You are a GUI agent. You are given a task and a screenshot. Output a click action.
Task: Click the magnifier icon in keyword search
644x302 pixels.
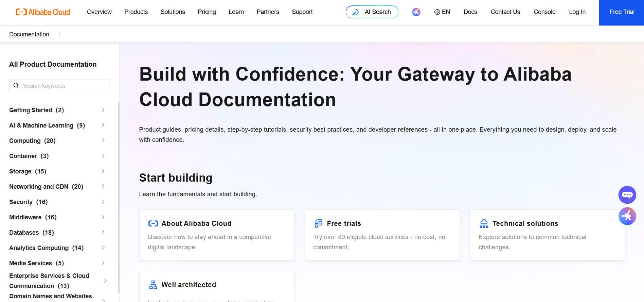tap(16, 86)
